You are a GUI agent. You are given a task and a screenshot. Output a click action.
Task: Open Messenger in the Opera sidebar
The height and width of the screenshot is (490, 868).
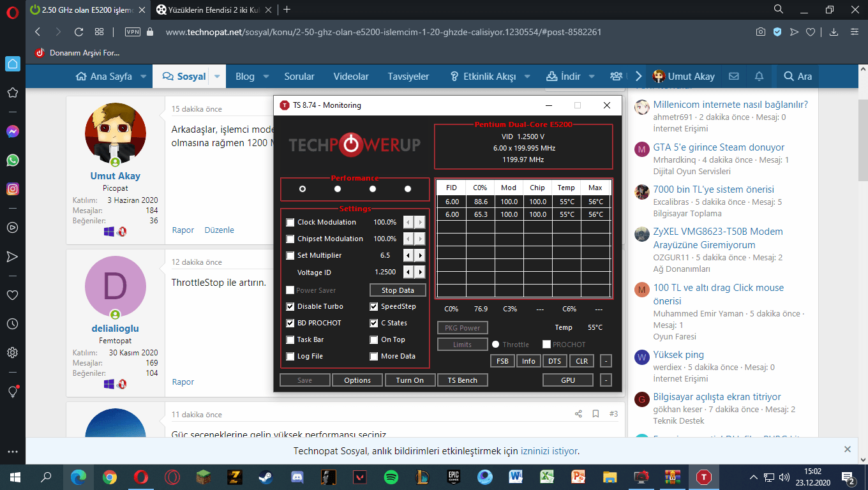pos(12,131)
